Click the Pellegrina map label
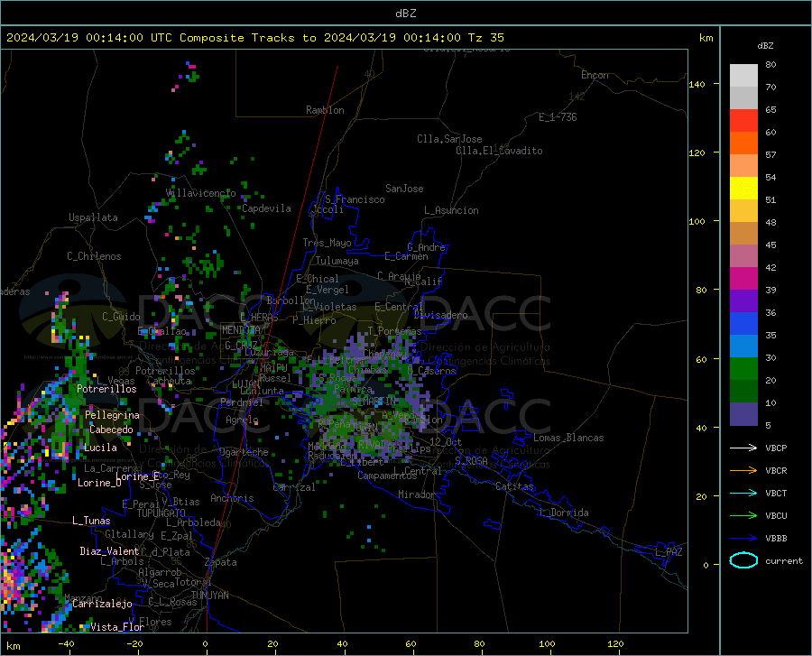 point(112,415)
